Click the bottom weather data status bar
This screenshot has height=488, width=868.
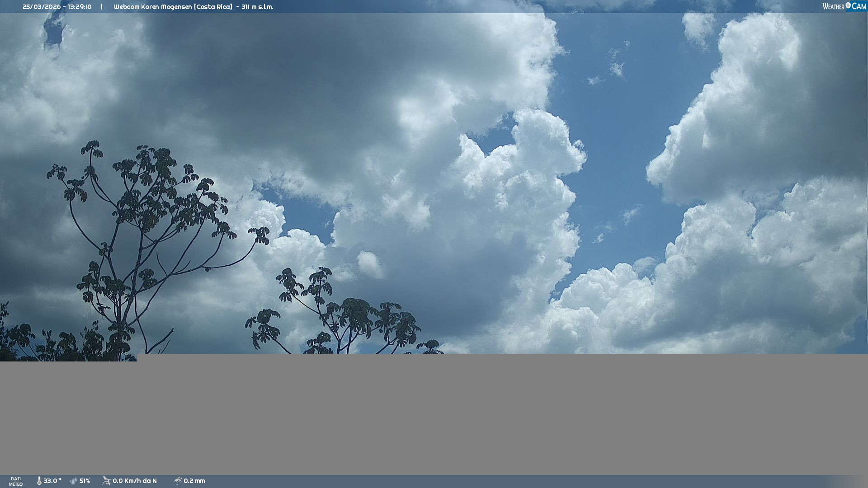click(497, 481)
